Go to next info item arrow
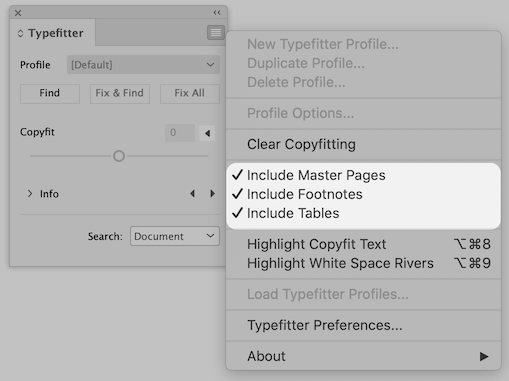This screenshot has width=509, height=381. tap(212, 194)
